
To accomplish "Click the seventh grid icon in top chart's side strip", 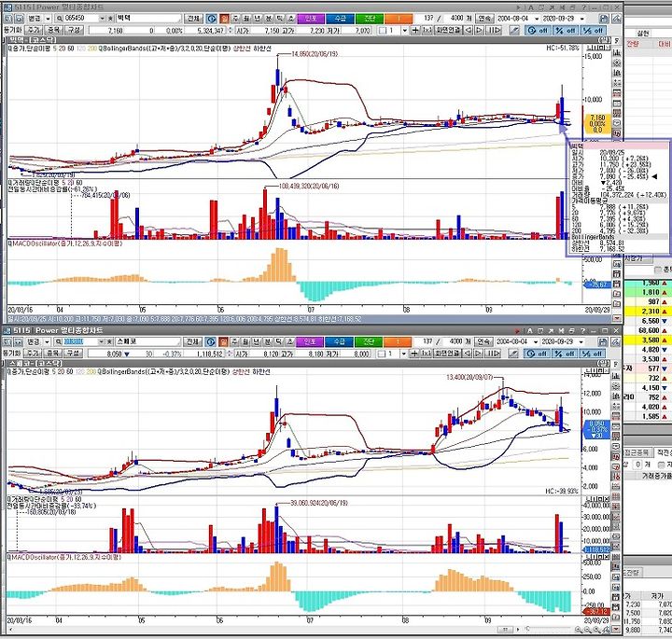I will click(x=617, y=114).
